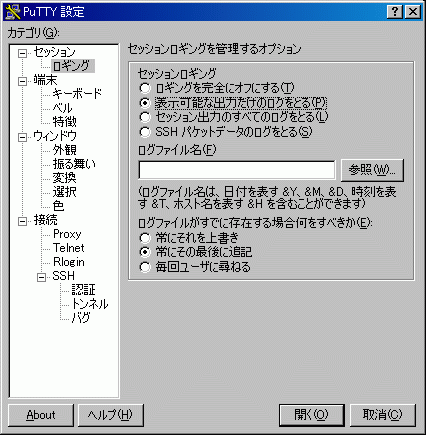Viewport: 426px width, 435px height.
Task: Open the Proxy category
Action: pyautogui.click(x=67, y=234)
